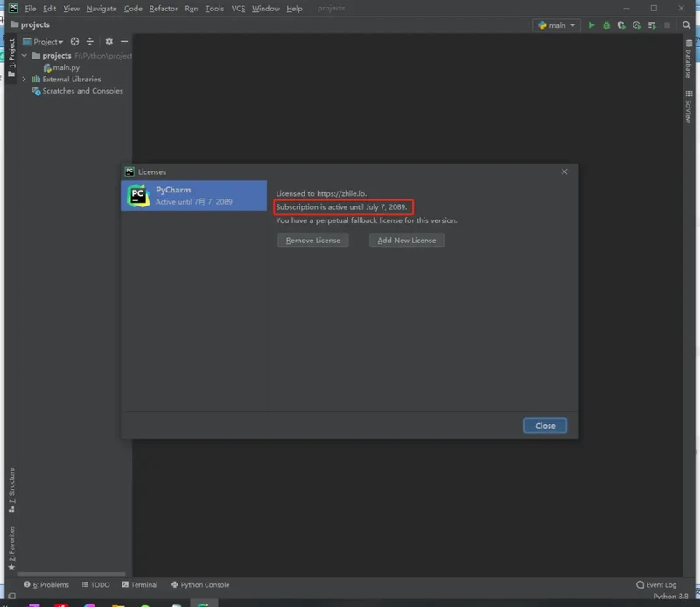The width and height of the screenshot is (700, 607).
Task: Click Run with Coverage icon
Action: (621, 25)
